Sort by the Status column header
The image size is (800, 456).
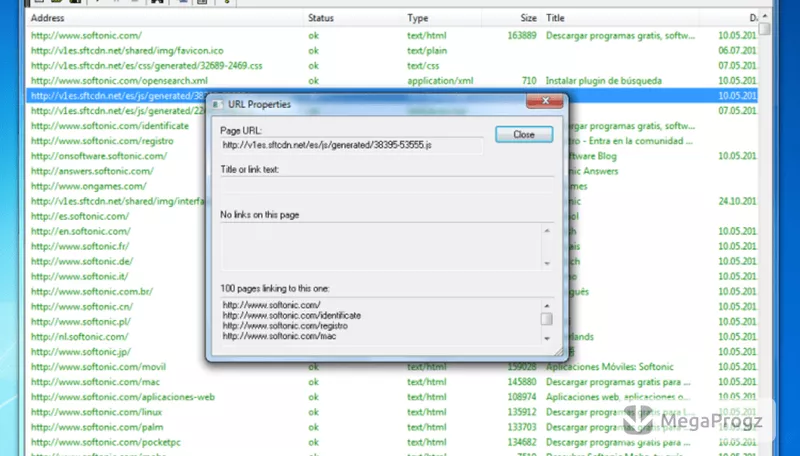click(354, 18)
